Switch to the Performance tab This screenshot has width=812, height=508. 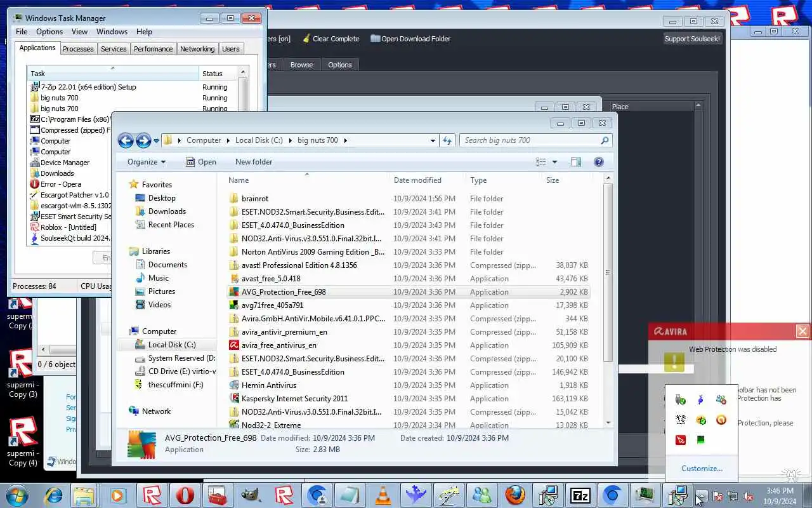coord(153,49)
